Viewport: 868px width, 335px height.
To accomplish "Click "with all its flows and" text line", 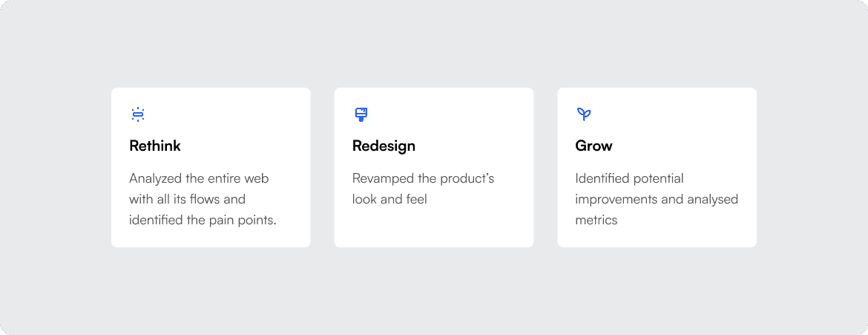I will tap(187, 198).
